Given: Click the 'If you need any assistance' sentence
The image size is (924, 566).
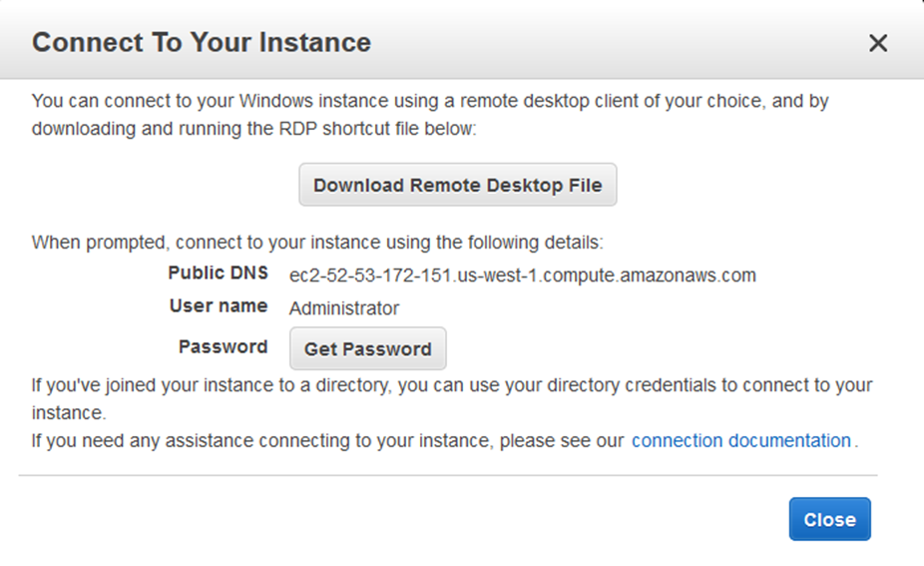Looking at the screenshot, I should coord(327,440).
